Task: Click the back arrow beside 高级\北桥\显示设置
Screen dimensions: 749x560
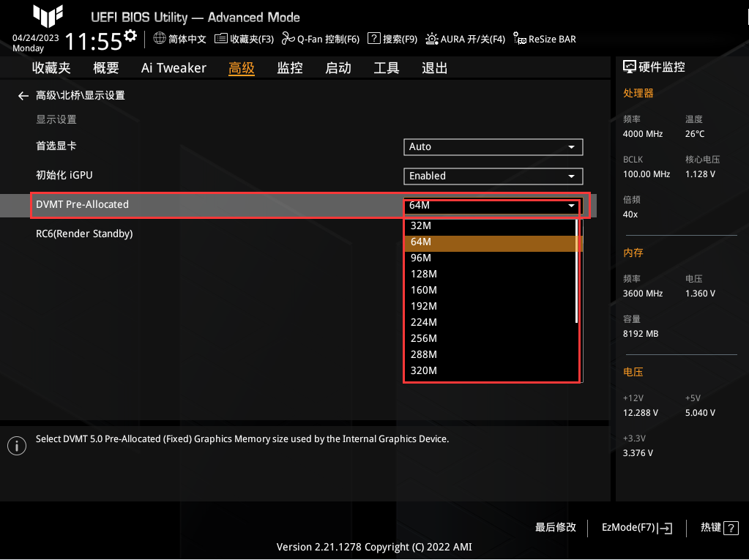Action: click(23, 96)
